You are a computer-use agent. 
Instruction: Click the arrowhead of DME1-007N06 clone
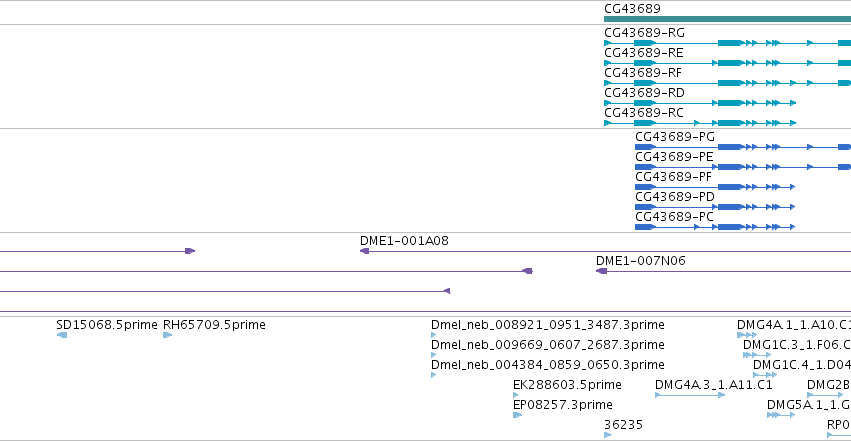pyautogui.click(x=601, y=271)
